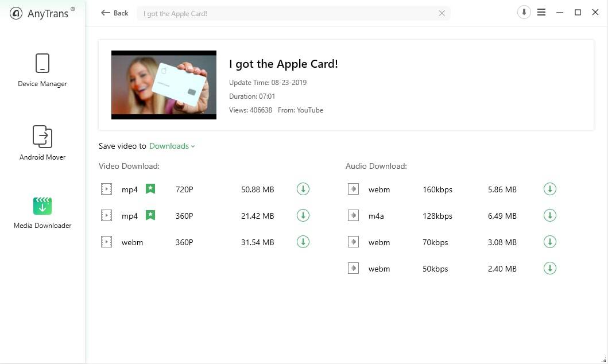Click the video file icon for mp4 720P
Viewport: 608px width, 364px height.
coord(106,189)
